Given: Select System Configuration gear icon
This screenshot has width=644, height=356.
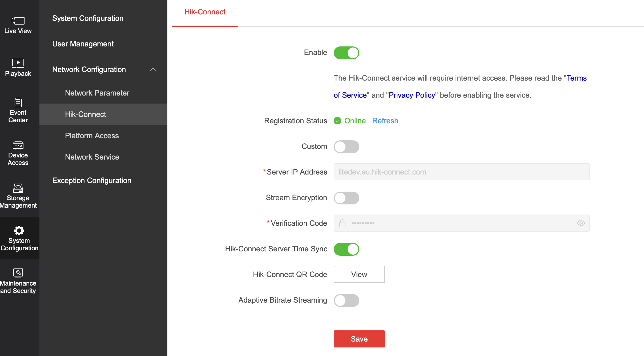Looking at the screenshot, I should [x=19, y=230].
